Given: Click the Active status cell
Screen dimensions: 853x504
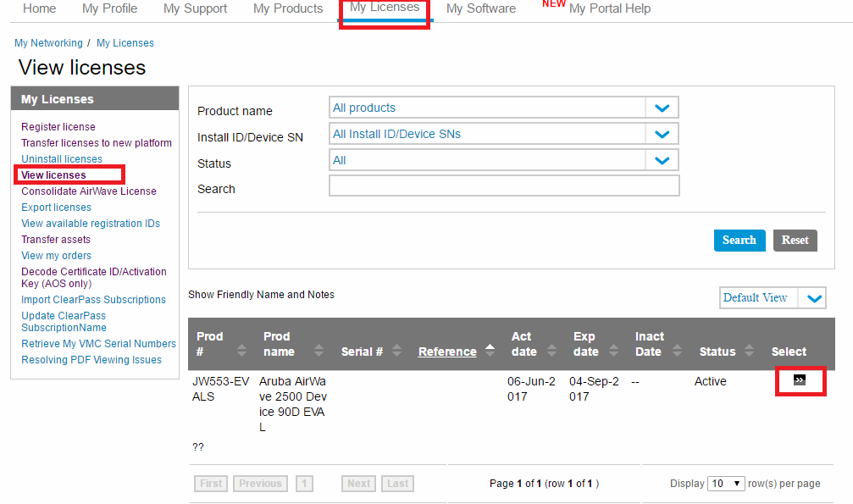Looking at the screenshot, I should (x=710, y=381).
